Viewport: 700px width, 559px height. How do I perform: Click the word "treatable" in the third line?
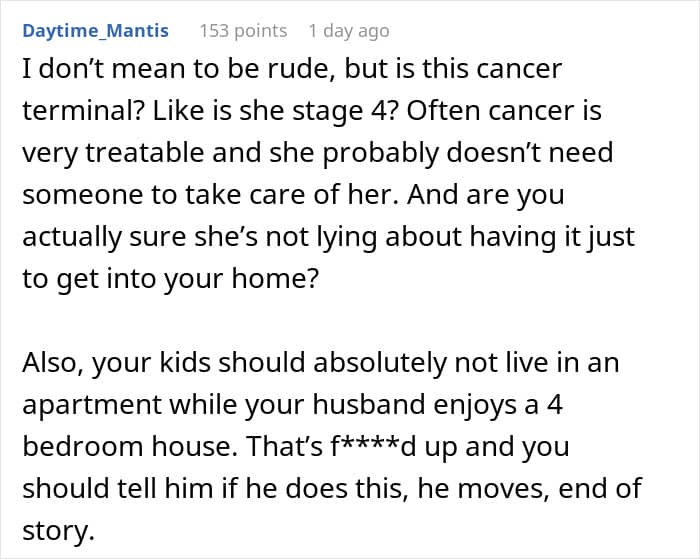click(145, 153)
